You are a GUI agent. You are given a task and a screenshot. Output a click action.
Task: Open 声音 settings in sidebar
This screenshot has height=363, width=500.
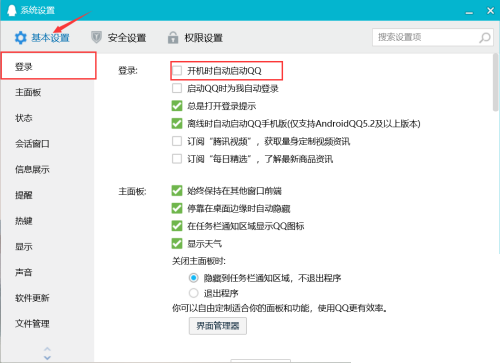point(47,272)
